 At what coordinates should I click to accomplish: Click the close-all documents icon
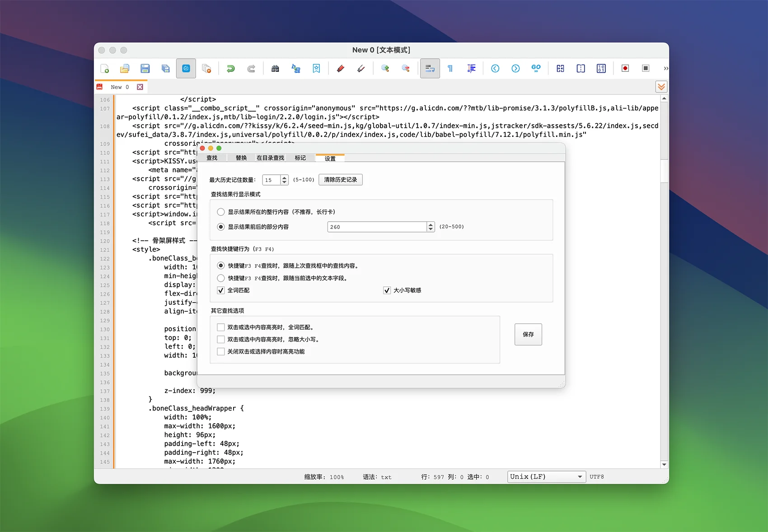point(206,69)
